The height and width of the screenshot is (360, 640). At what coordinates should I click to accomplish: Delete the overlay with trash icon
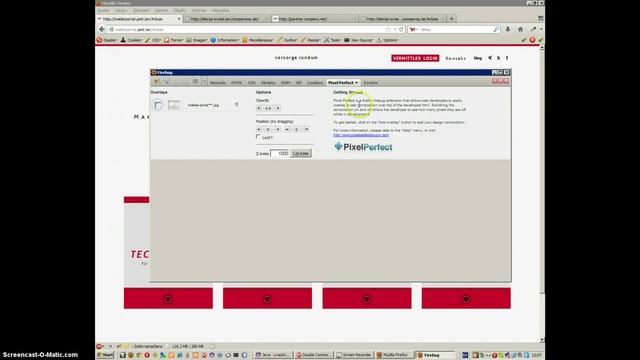236,105
